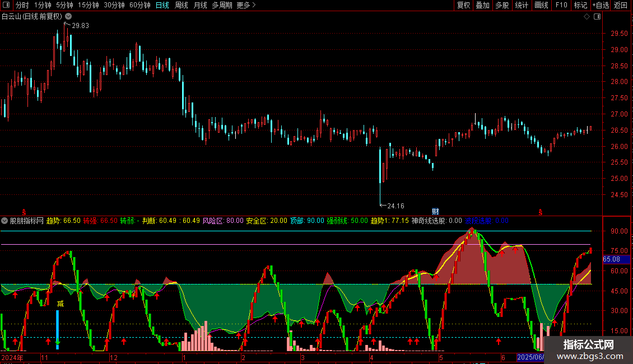Image resolution: width=633 pixels, height=364 pixels.
Task: Click the 波段选股: 0.00 label
Action: [x=486, y=221]
